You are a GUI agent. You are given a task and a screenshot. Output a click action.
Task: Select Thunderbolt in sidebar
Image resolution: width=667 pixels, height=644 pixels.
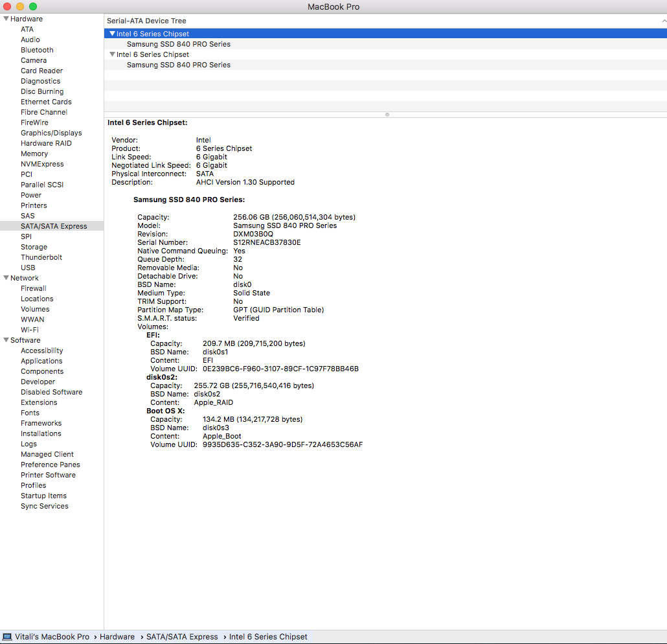41,257
